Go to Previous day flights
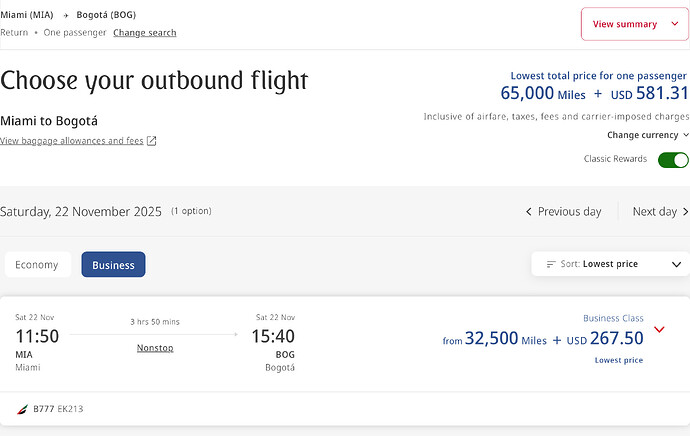The width and height of the screenshot is (690, 436). pyautogui.click(x=563, y=212)
